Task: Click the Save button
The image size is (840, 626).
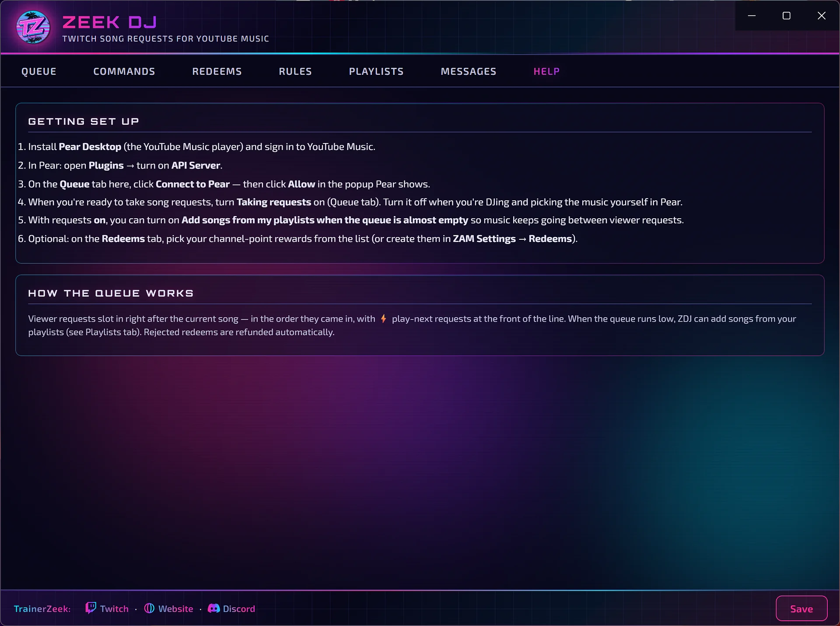Action: click(x=801, y=609)
